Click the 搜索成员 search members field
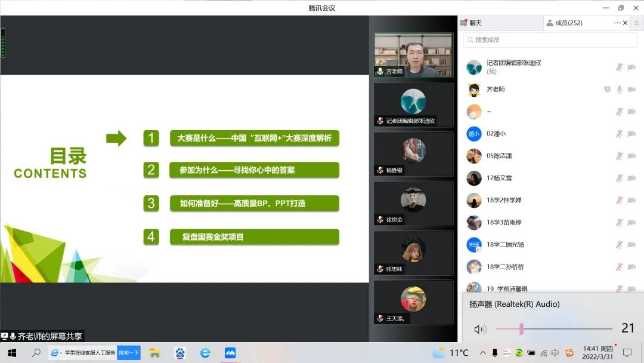644x363 pixels. click(550, 40)
